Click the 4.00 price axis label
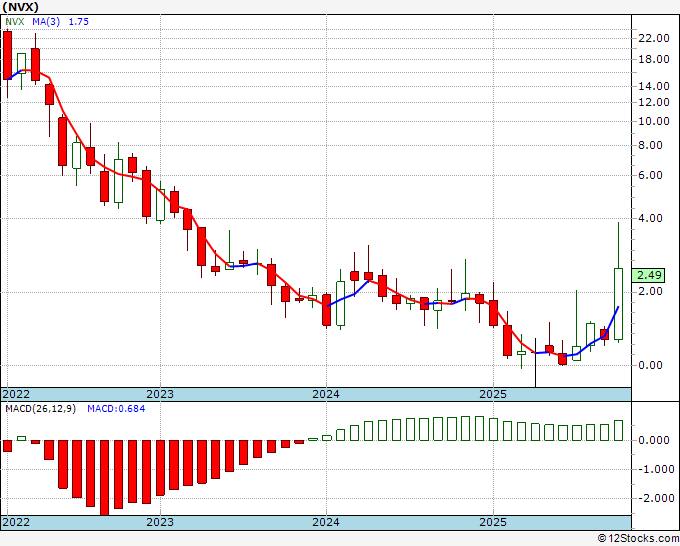The image size is (680, 546). coord(650,219)
